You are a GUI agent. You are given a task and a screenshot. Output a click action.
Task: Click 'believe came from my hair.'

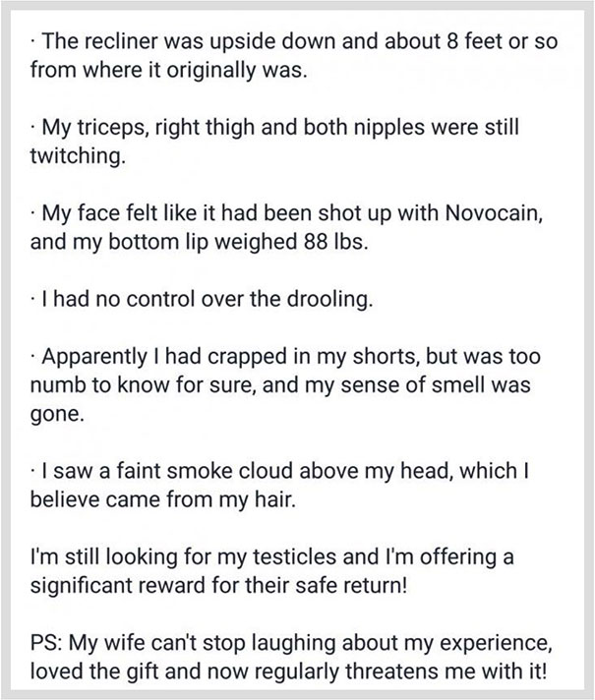coord(163,499)
